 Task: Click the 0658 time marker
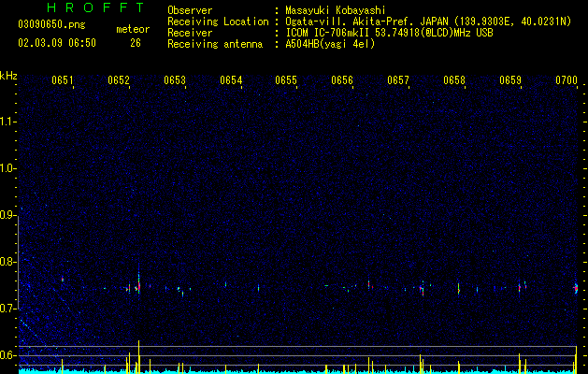point(454,80)
